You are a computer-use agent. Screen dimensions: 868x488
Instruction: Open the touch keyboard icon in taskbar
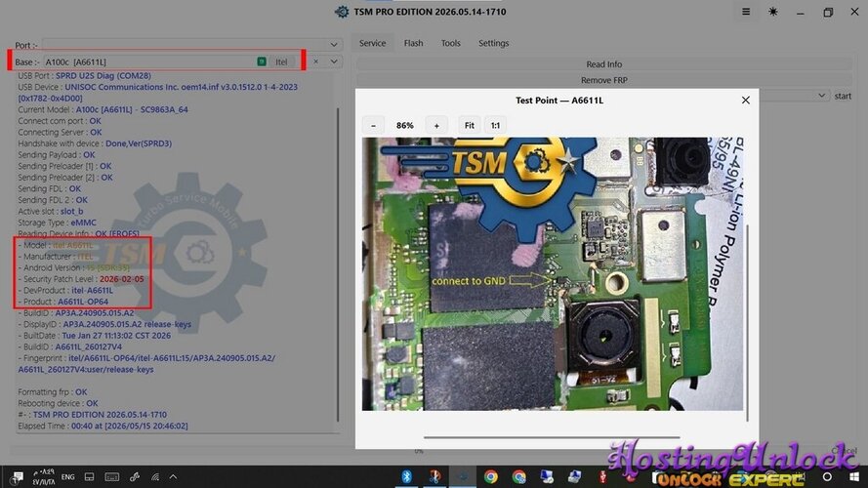tap(111, 477)
